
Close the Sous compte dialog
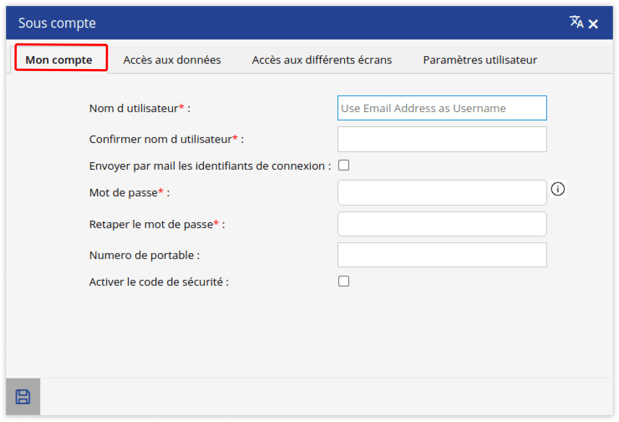coord(593,24)
